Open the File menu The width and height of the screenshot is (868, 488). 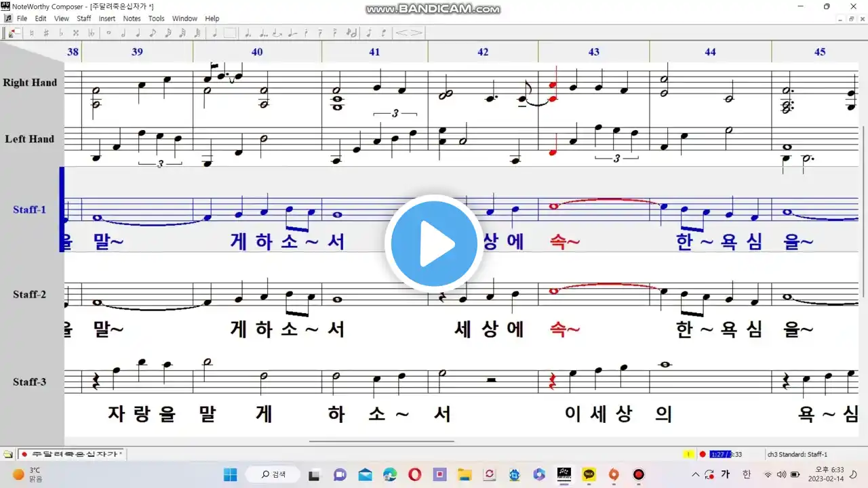coord(22,18)
